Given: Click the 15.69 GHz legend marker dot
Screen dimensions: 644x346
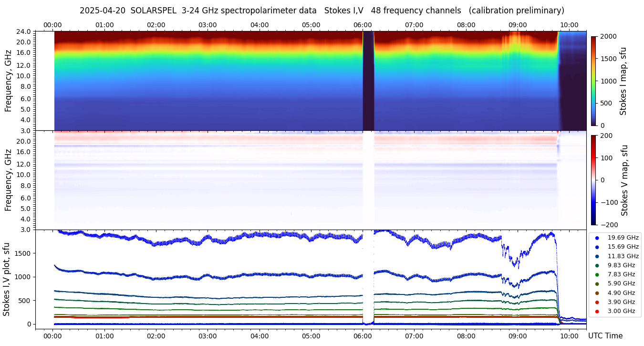Looking at the screenshot, I should tap(597, 247).
